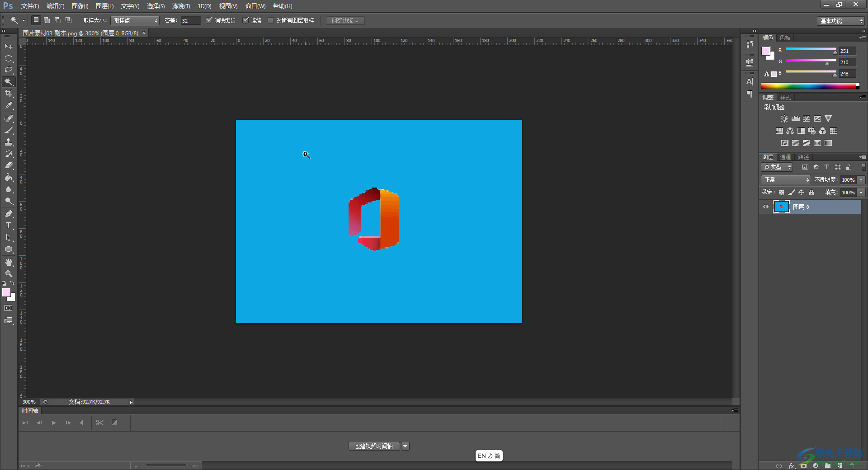Screen dimensions: 868x470
Task: Select the Eyedropper tool
Action: pyautogui.click(x=9, y=106)
